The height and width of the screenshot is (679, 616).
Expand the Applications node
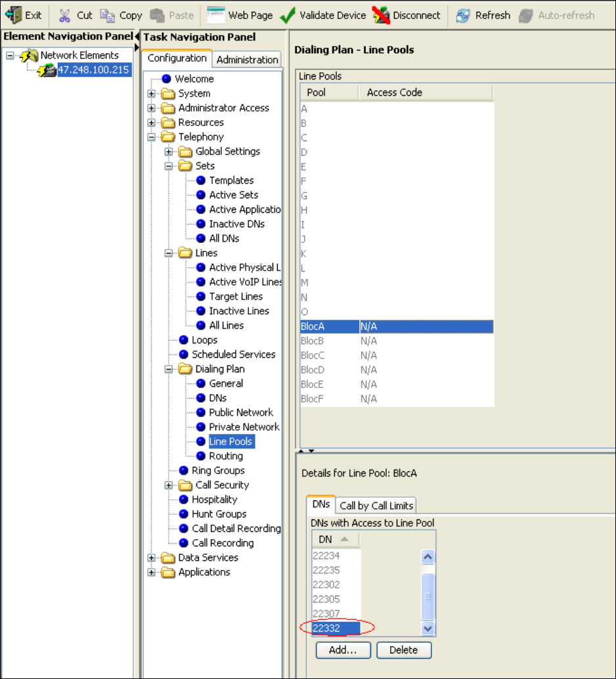[151, 572]
